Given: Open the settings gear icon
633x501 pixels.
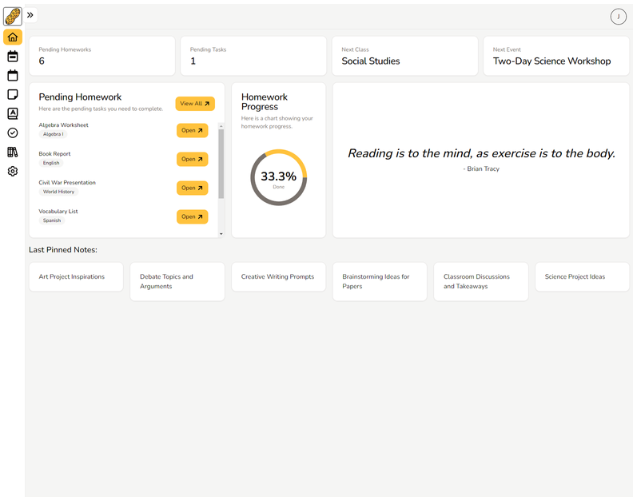Looking at the screenshot, I should [x=13, y=171].
